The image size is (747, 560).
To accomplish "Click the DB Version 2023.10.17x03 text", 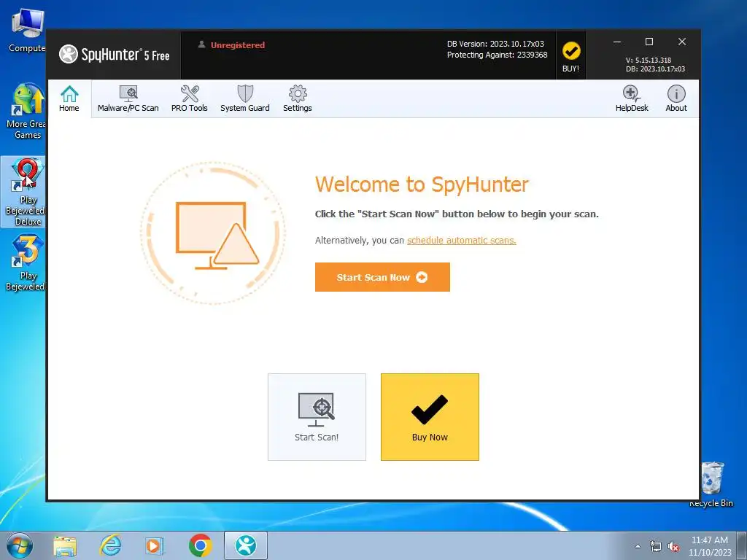I will [495, 44].
